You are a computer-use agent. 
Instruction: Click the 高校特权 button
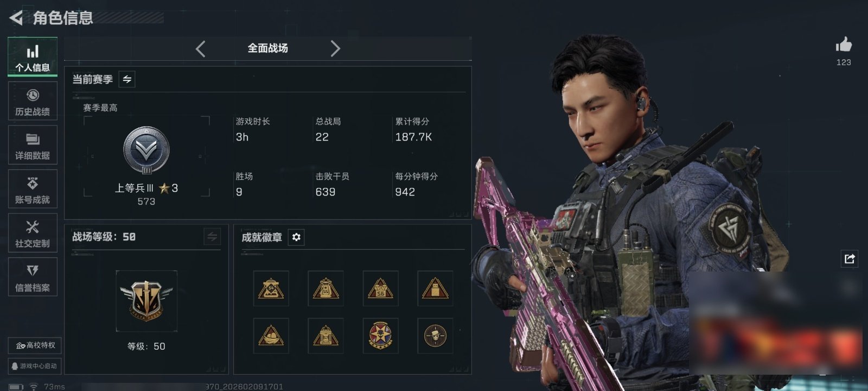35,345
